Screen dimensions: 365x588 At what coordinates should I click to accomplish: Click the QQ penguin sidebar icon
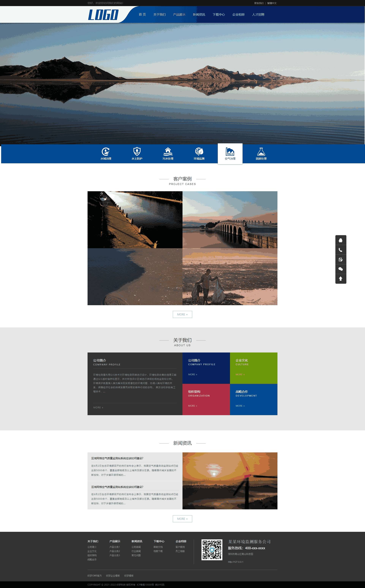tap(340, 240)
